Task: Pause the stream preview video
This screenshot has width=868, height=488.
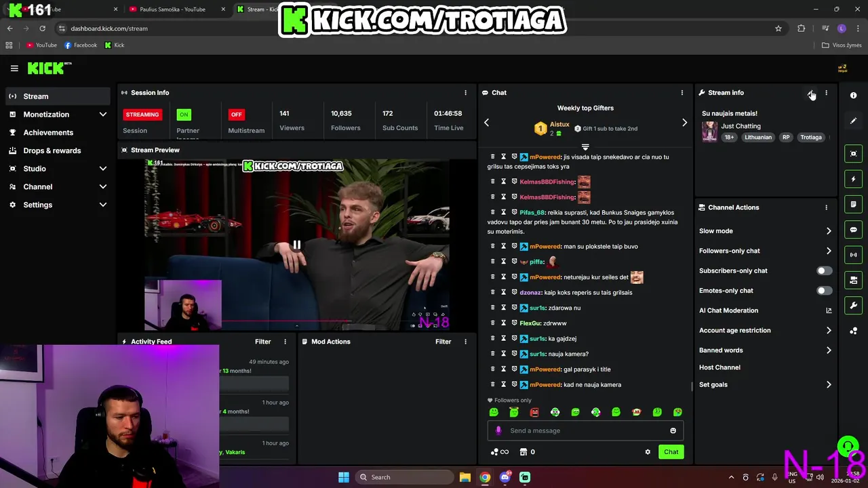Action: click(296, 245)
